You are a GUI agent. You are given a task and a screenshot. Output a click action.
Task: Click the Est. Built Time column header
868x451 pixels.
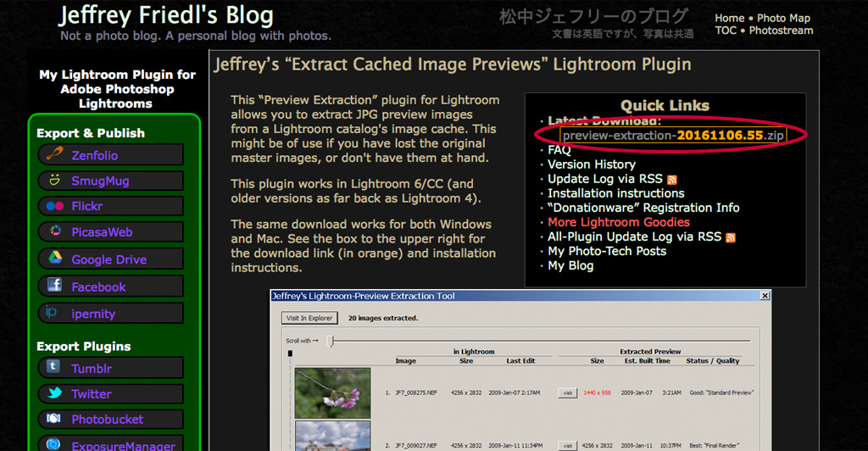647,361
